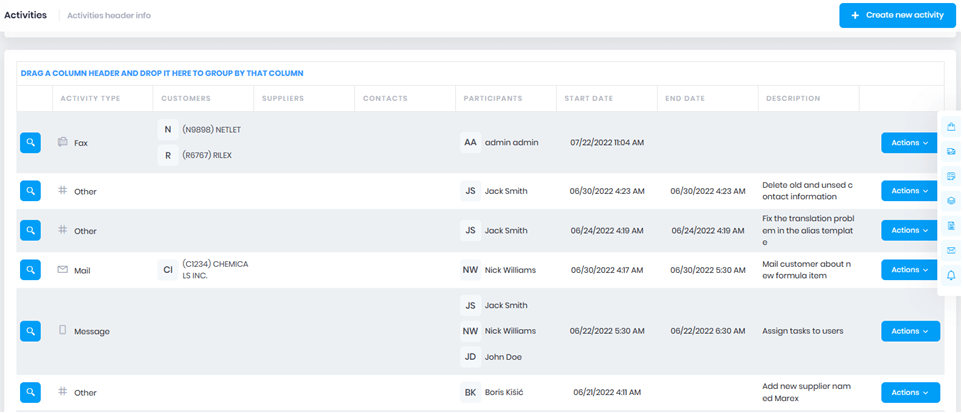The width and height of the screenshot is (963, 413).
Task: Click description 'Mail customer about new formula item'
Action: point(807,270)
